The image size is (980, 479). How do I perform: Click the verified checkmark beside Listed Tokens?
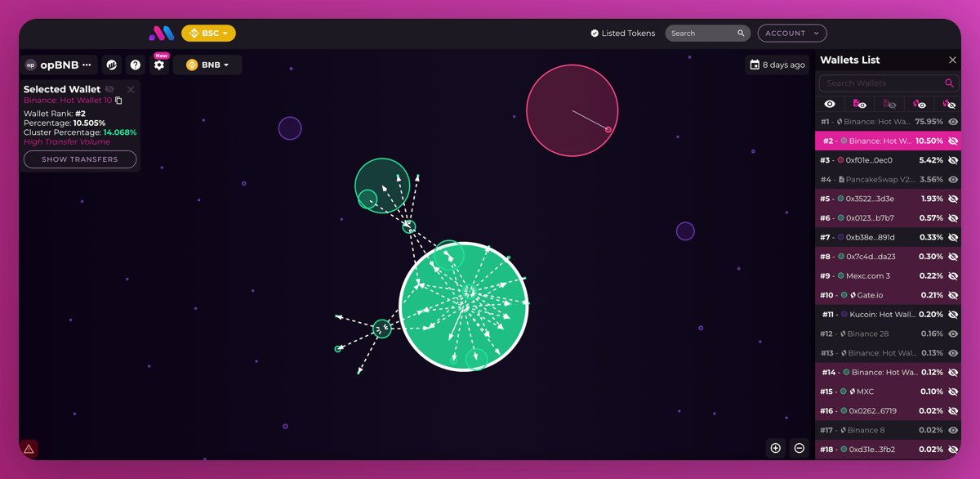(x=595, y=34)
